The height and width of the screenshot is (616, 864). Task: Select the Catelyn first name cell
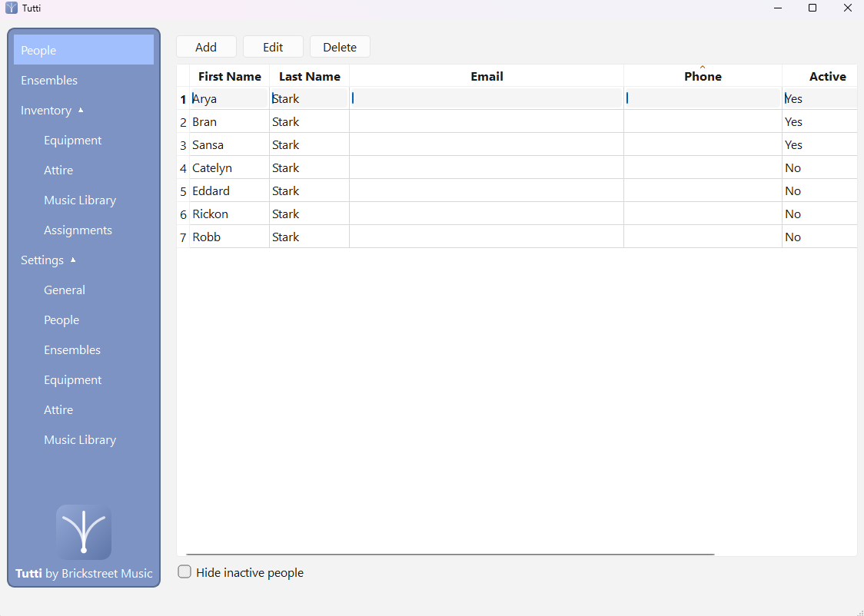pos(229,168)
